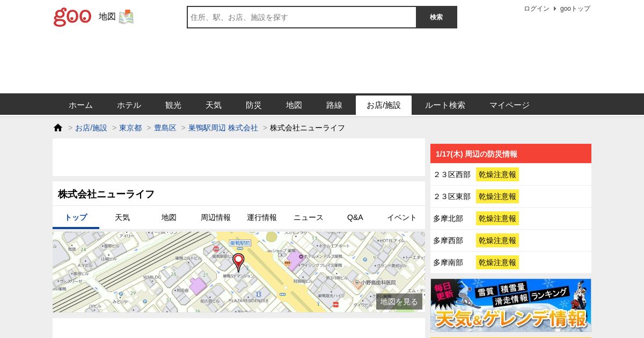Click 小野島歯科医院 label on map
This screenshot has height=338, width=644.
click(378, 282)
